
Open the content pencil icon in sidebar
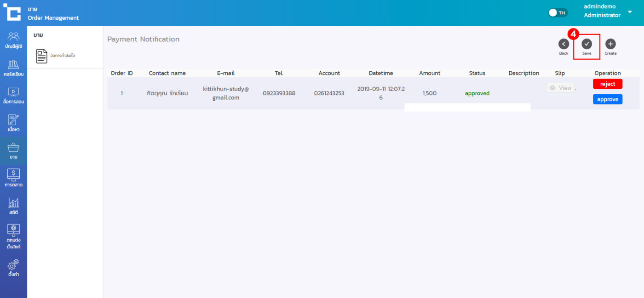(13, 120)
